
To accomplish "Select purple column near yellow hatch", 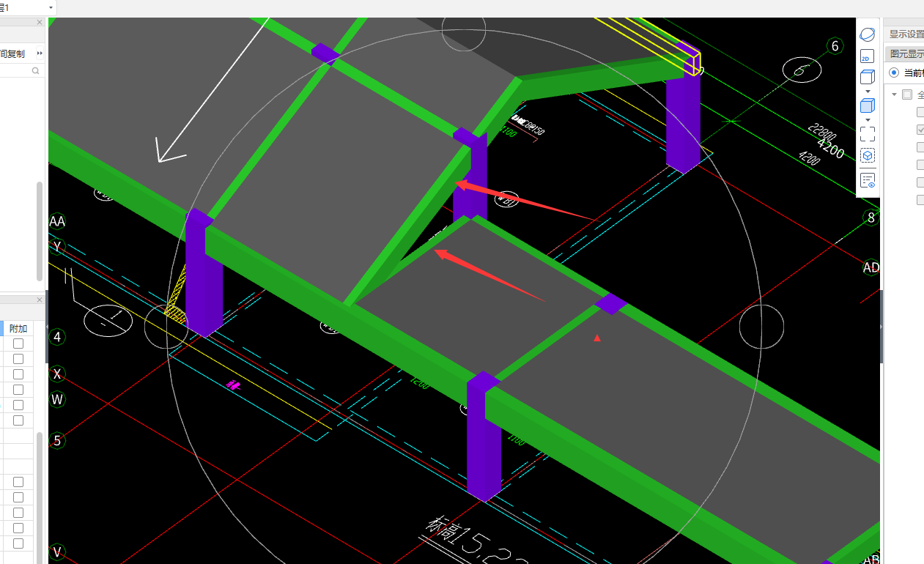I will pyautogui.click(x=204, y=273).
